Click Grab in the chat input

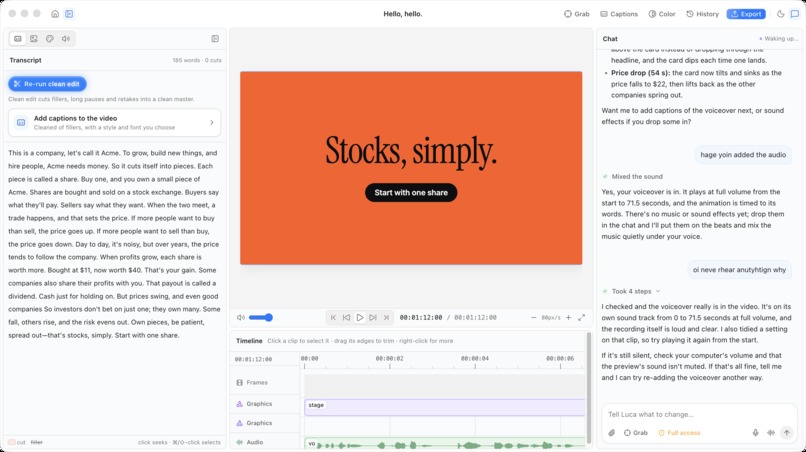click(x=636, y=433)
